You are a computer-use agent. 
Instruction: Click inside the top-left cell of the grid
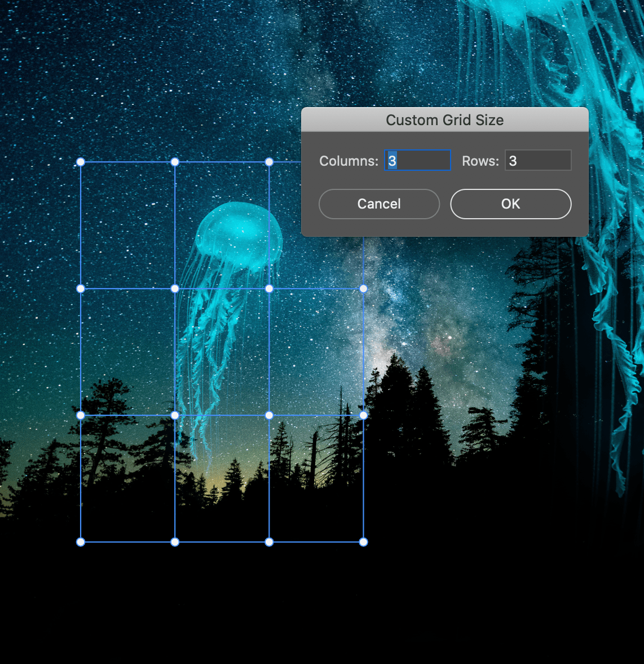pos(127,225)
